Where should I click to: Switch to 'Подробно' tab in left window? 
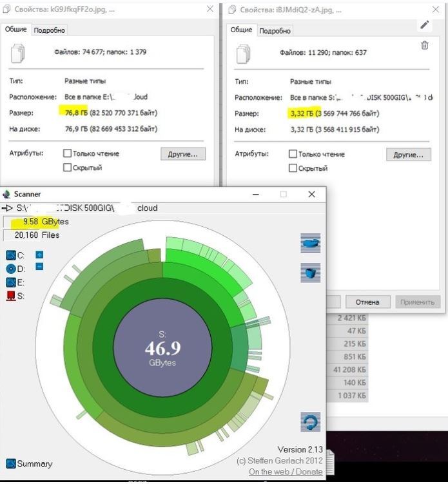pos(49,30)
